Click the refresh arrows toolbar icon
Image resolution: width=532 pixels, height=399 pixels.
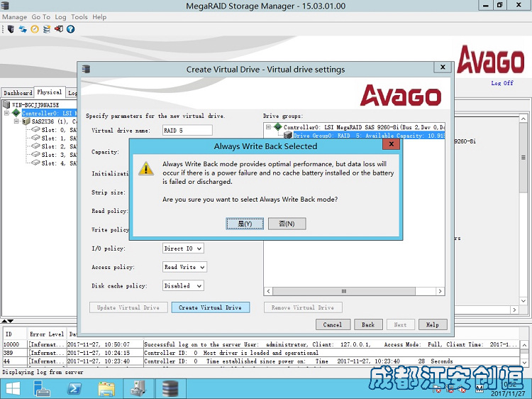(x=23, y=29)
